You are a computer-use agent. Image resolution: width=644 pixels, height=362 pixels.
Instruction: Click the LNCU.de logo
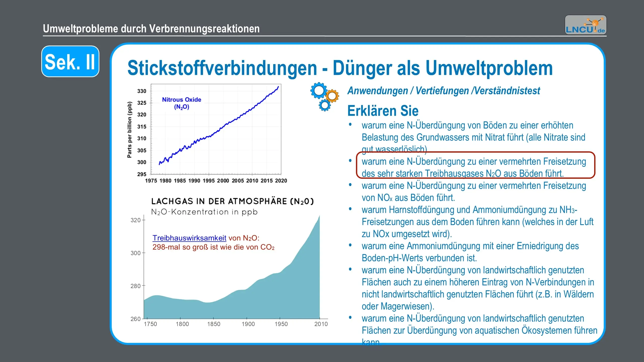585,25
